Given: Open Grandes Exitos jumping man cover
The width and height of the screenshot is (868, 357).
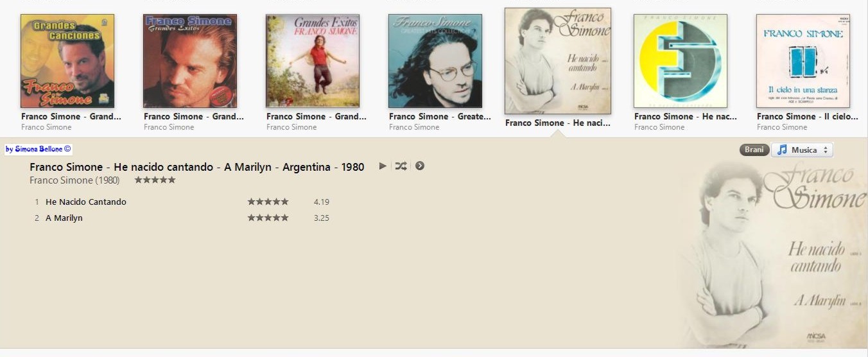Looking at the screenshot, I should (x=313, y=61).
